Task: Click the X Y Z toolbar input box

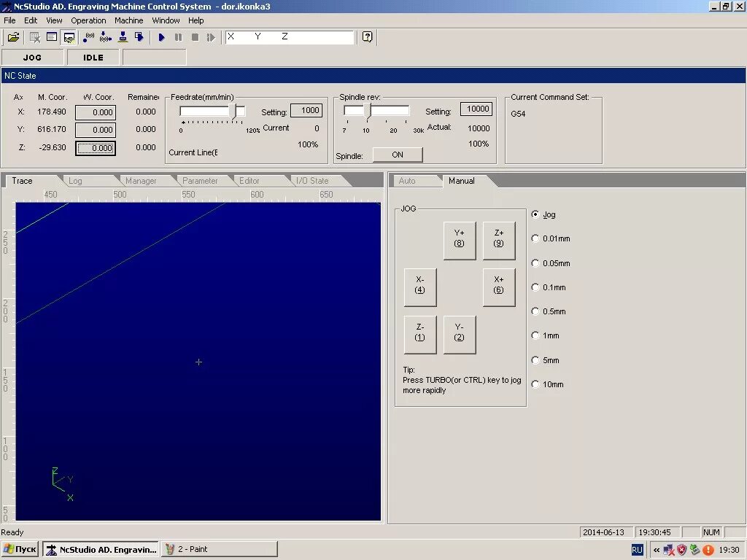Action: [x=290, y=37]
